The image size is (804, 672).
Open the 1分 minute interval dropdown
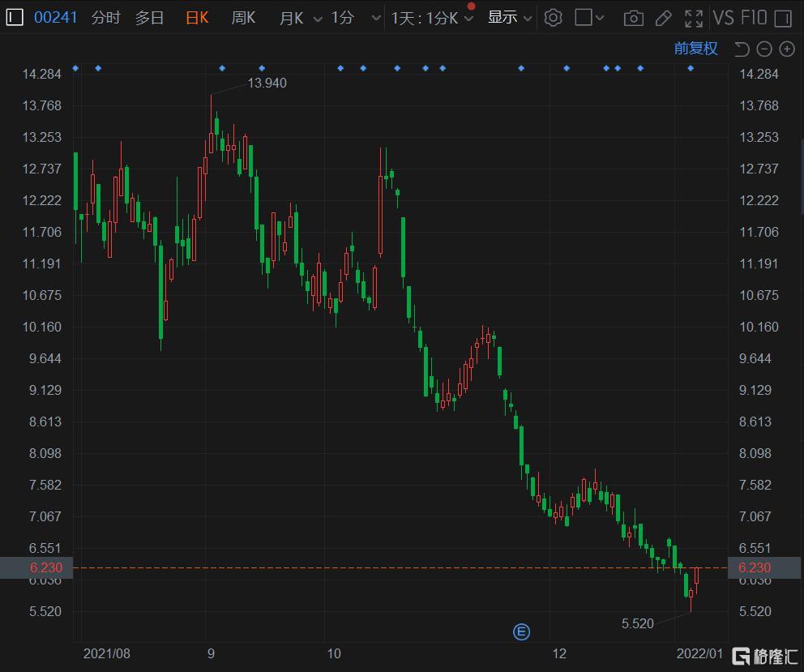pos(375,18)
